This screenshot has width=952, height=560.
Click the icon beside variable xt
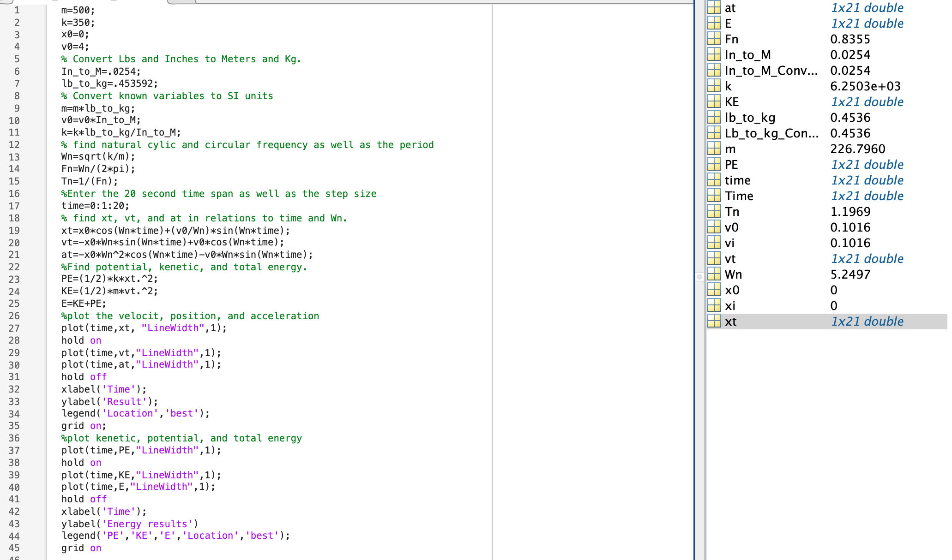pyautogui.click(x=714, y=322)
